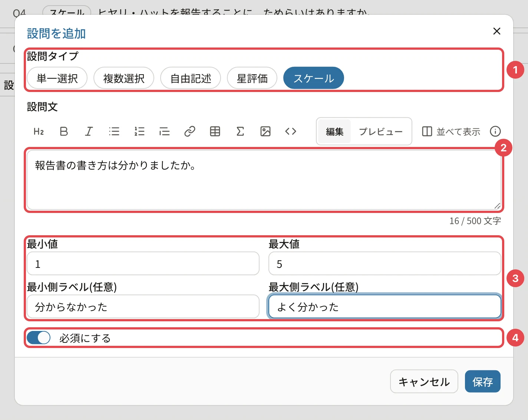Image resolution: width=528 pixels, height=420 pixels.
Task: Insert a code block
Action: 291,131
